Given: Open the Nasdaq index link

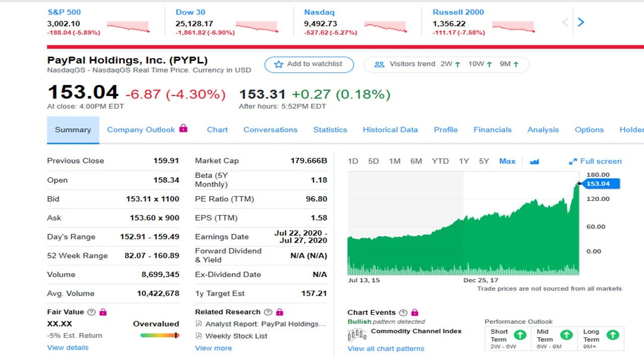Looking at the screenshot, I should (x=319, y=12).
